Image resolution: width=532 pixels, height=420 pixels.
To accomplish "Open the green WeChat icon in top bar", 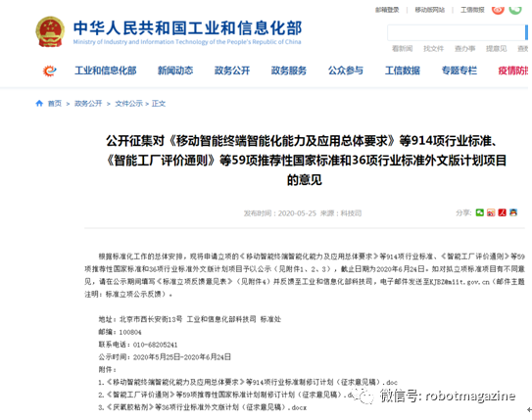I will pos(515,10).
